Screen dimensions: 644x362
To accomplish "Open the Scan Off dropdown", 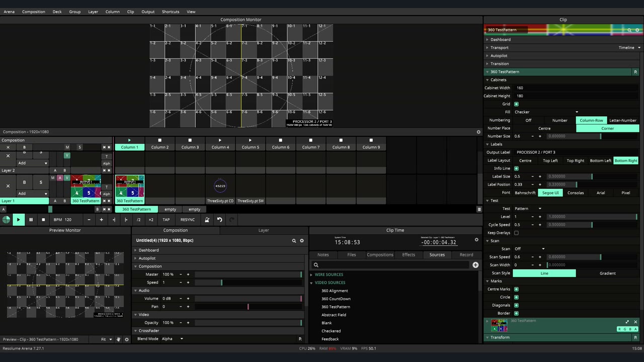I will (x=529, y=249).
